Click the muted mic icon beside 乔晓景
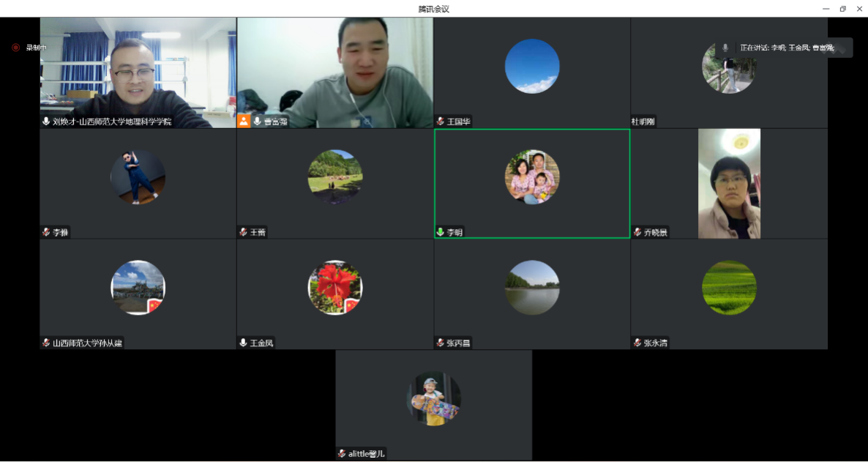 (x=637, y=232)
